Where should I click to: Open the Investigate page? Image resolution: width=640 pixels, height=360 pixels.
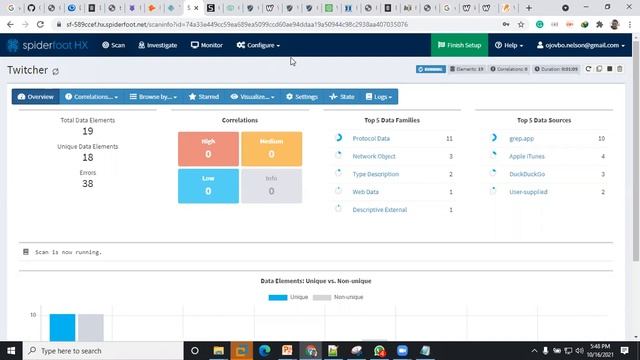158,45
